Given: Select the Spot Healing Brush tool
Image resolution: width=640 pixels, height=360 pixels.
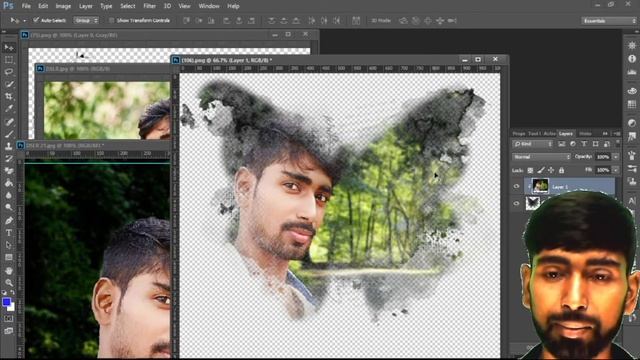Looking at the screenshot, I should (9, 122).
